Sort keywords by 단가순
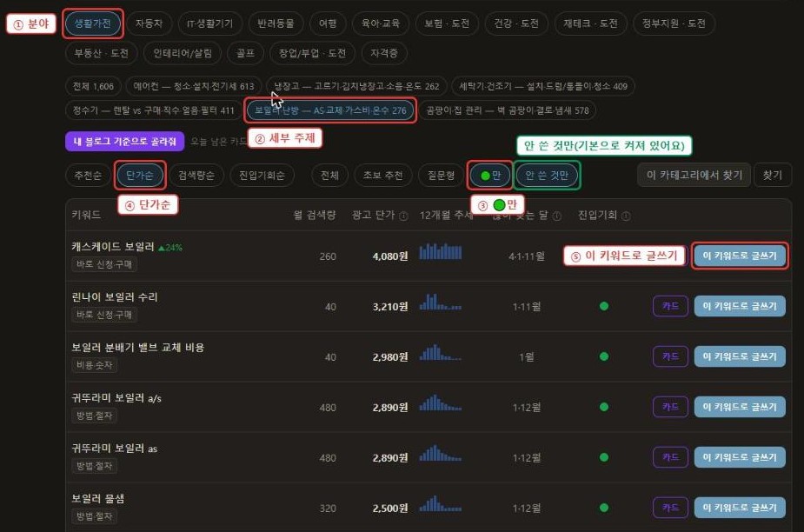Image resolution: width=804 pixels, height=532 pixels. (139, 176)
